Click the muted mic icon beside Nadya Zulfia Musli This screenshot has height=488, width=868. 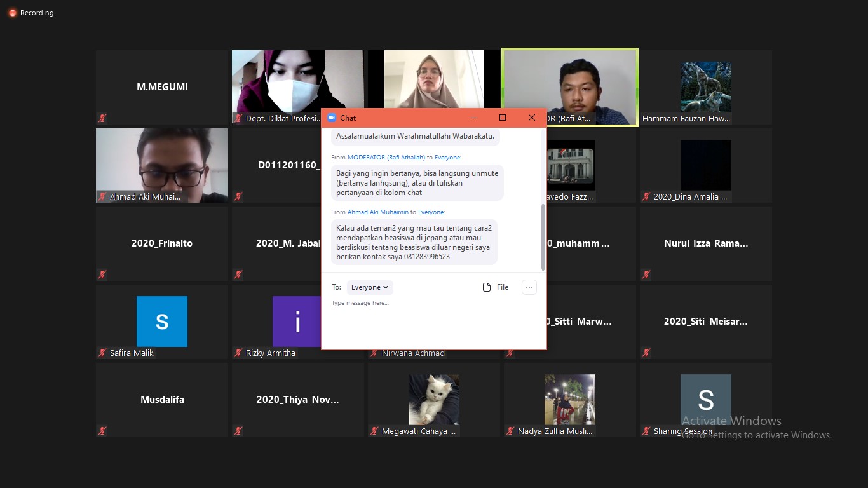click(x=510, y=431)
